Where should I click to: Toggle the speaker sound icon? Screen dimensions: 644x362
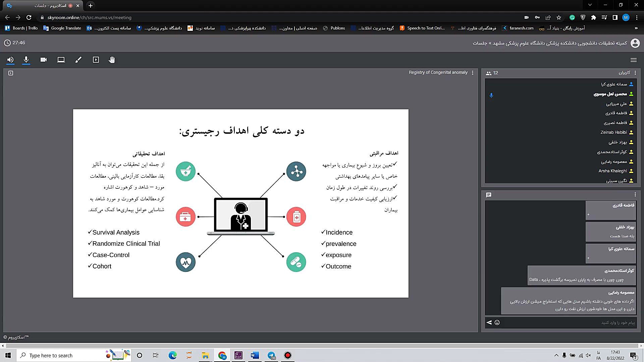point(10,60)
